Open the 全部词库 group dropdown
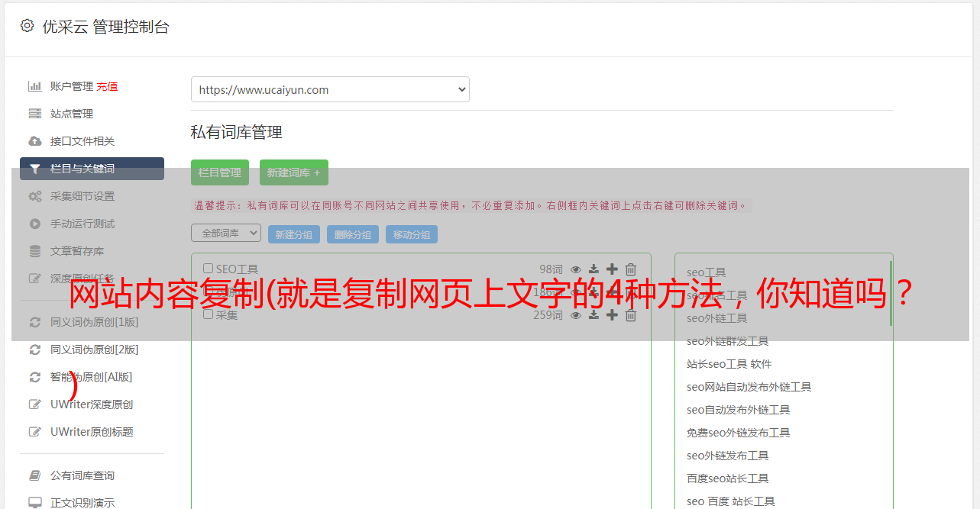Screen dimensions: 980x509 coord(226,233)
